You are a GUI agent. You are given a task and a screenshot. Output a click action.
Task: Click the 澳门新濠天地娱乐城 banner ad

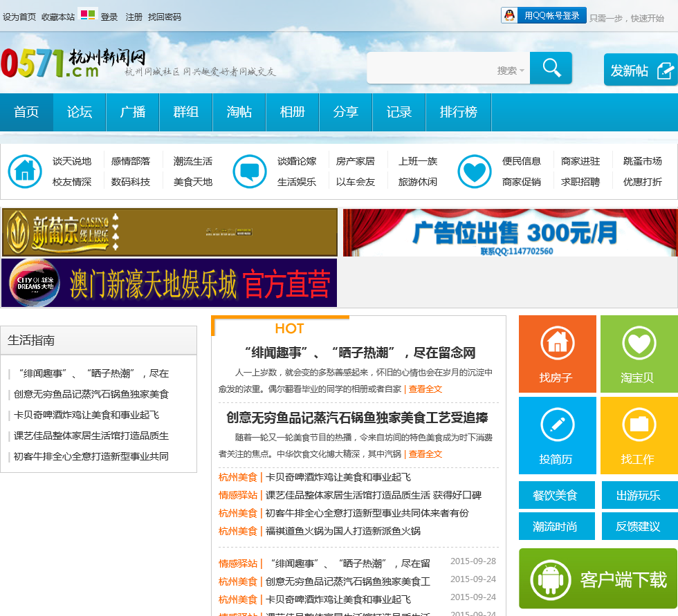(169, 283)
